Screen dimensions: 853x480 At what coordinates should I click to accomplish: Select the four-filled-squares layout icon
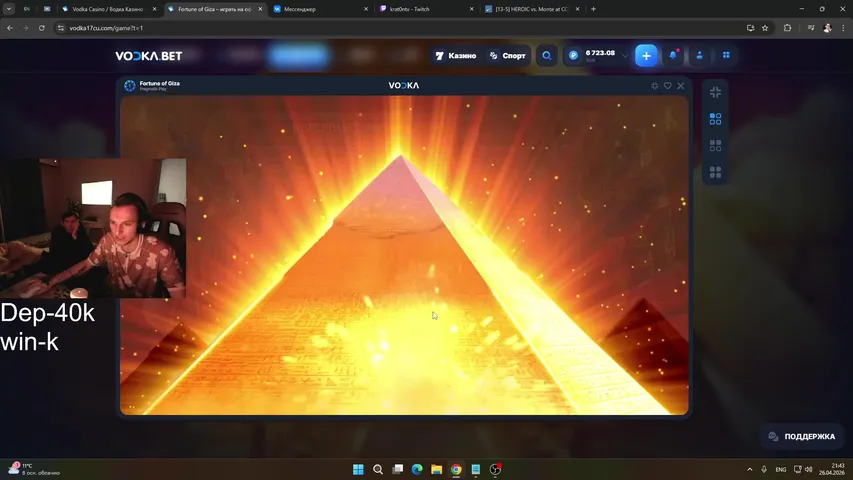(x=715, y=172)
